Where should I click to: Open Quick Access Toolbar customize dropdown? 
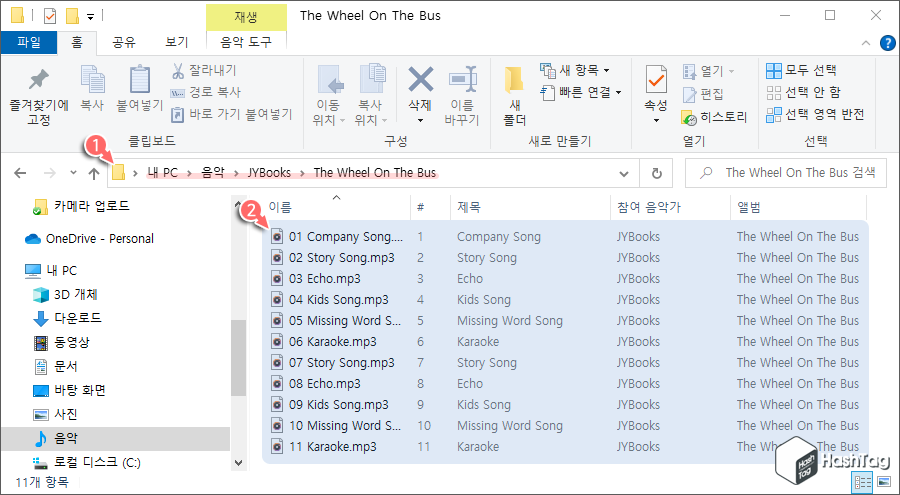tap(91, 17)
